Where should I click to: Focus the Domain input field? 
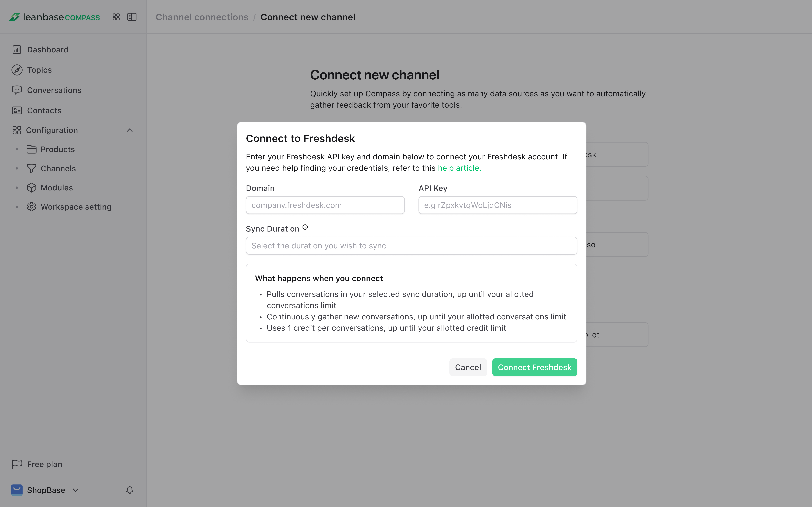[x=325, y=205]
